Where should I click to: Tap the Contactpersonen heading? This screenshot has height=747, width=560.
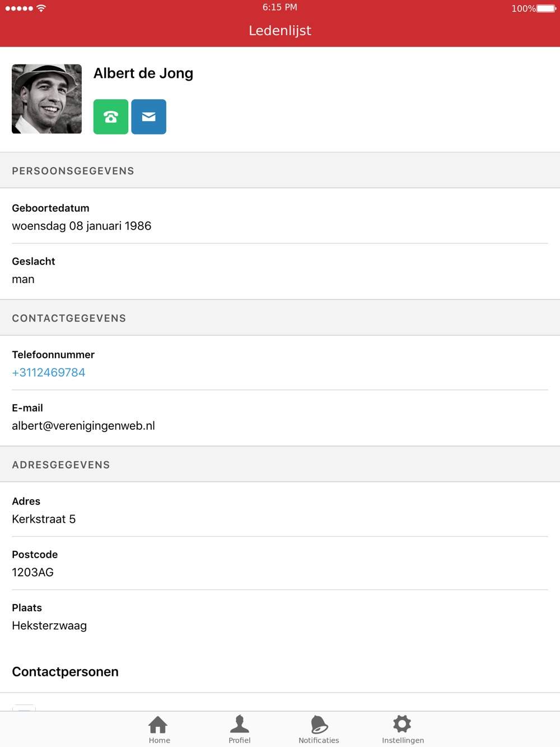[65, 672]
